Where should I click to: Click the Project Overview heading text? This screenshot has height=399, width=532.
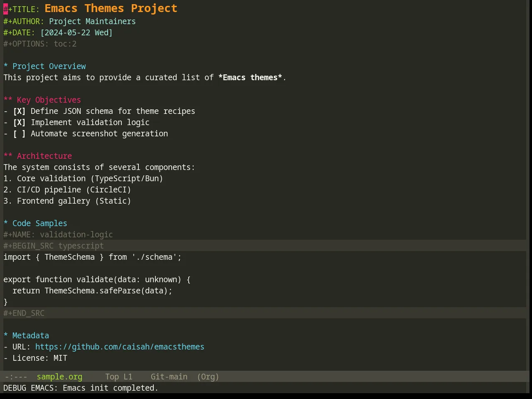click(x=49, y=66)
